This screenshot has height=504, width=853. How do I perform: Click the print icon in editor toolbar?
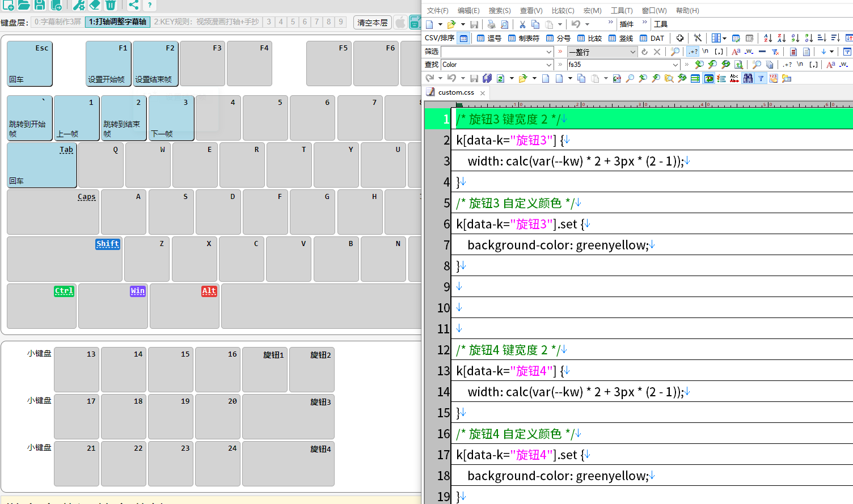pyautogui.click(x=491, y=24)
